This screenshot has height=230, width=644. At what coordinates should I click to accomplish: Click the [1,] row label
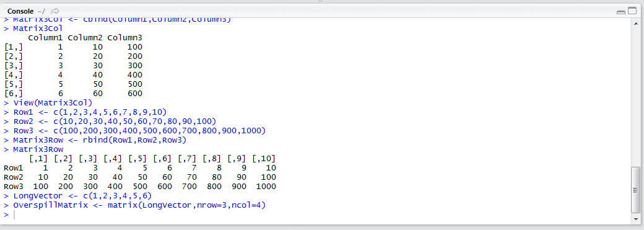click(x=13, y=47)
